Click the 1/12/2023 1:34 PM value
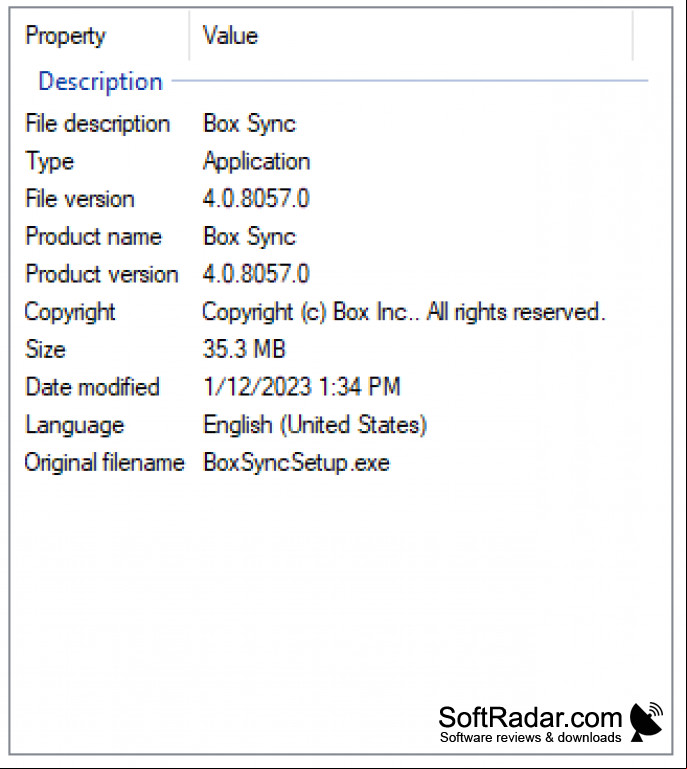This screenshot has width=687, height=769. pos(302,387)
